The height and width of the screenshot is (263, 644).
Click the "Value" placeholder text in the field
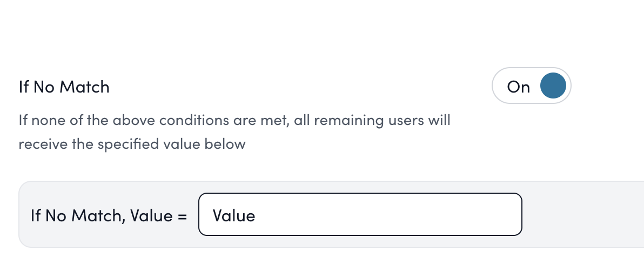click(234, 215)
